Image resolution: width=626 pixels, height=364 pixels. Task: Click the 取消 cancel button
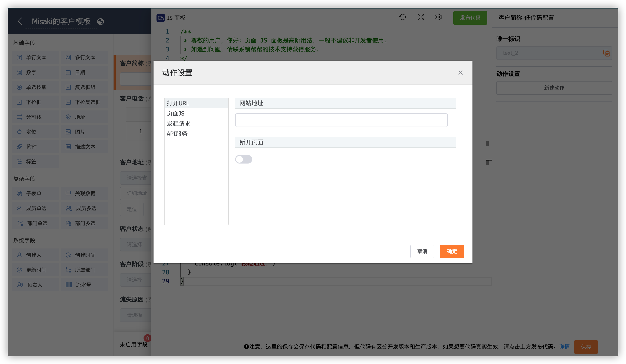(422, 251)
